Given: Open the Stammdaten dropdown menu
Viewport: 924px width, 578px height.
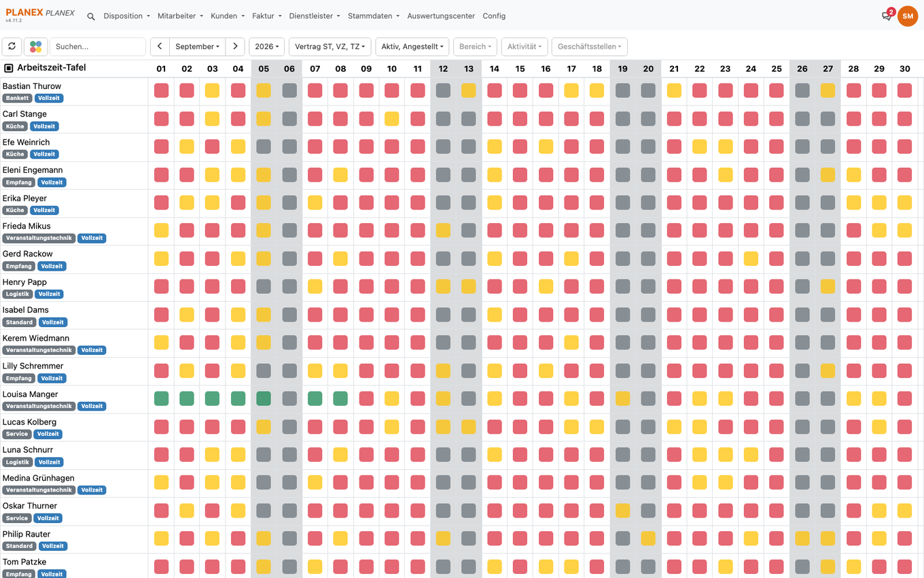Looking at the screenshot, I should (x=374, y=16).
